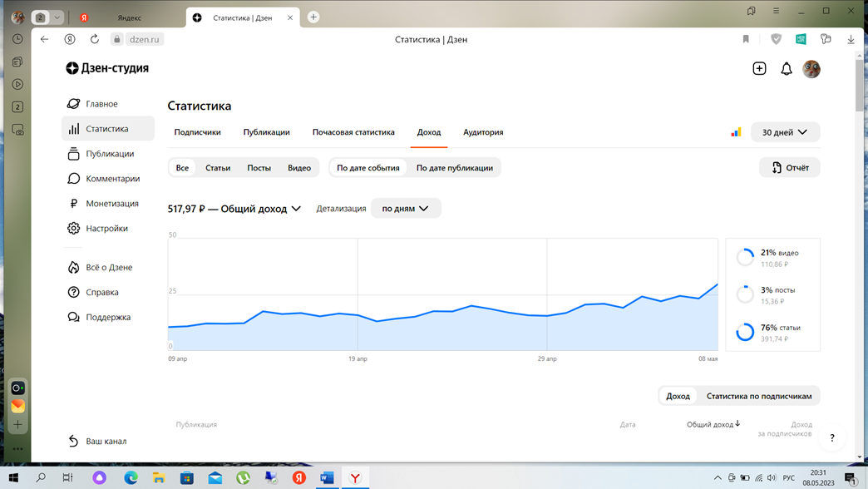Screen dimensions: 868x489
Task: Filter by Статьи
Action: (218, 167)
